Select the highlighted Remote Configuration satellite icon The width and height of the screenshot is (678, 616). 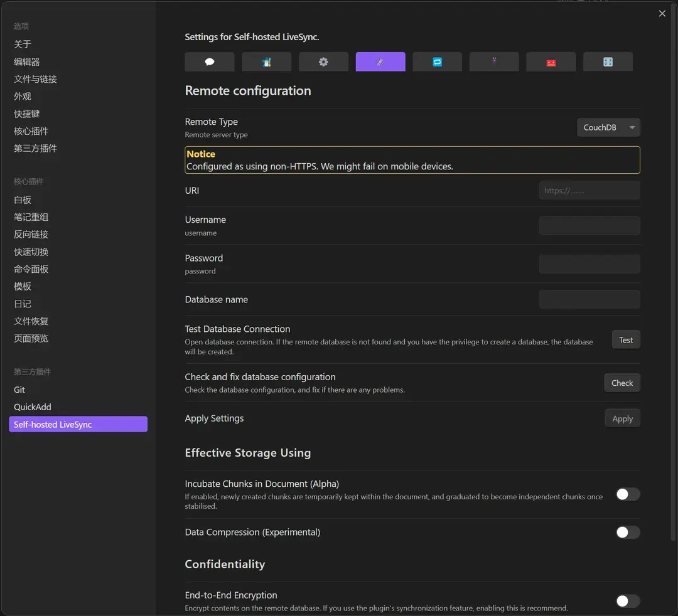(380, 61)
